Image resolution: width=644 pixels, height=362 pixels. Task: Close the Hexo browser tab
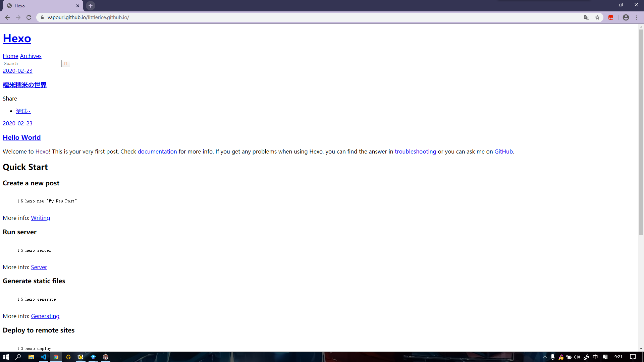[78, 6]
